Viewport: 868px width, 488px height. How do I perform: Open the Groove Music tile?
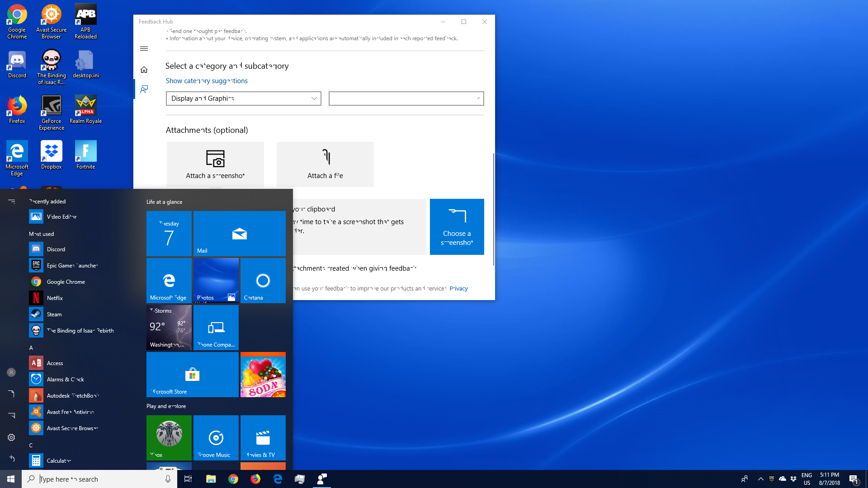coord(216,438)
